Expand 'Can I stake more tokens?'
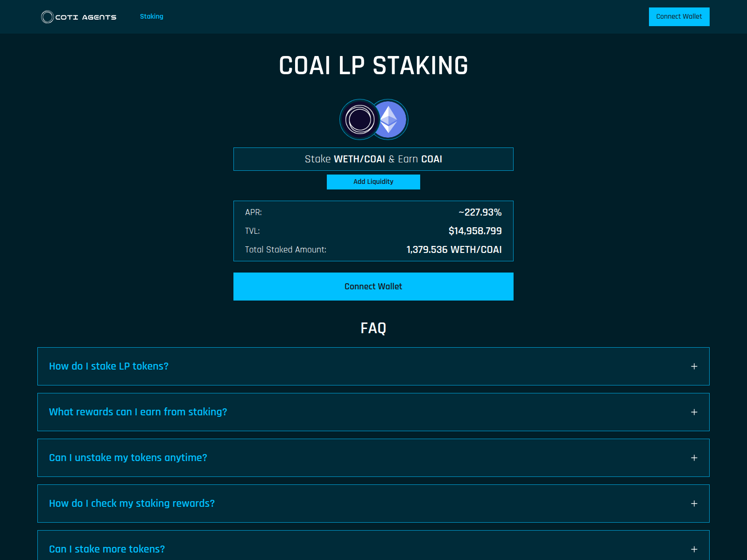The width and height of the screenshot is (747, 560). (373, 546)
